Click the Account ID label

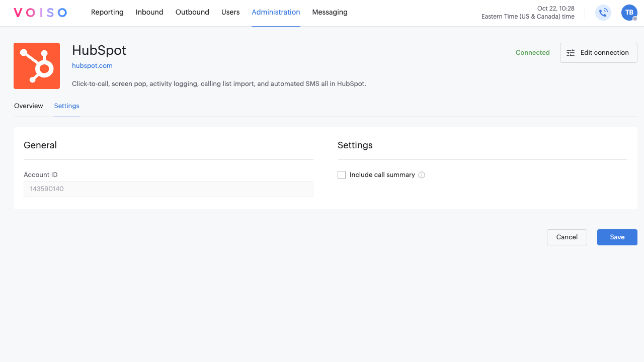tap(41, 175)
